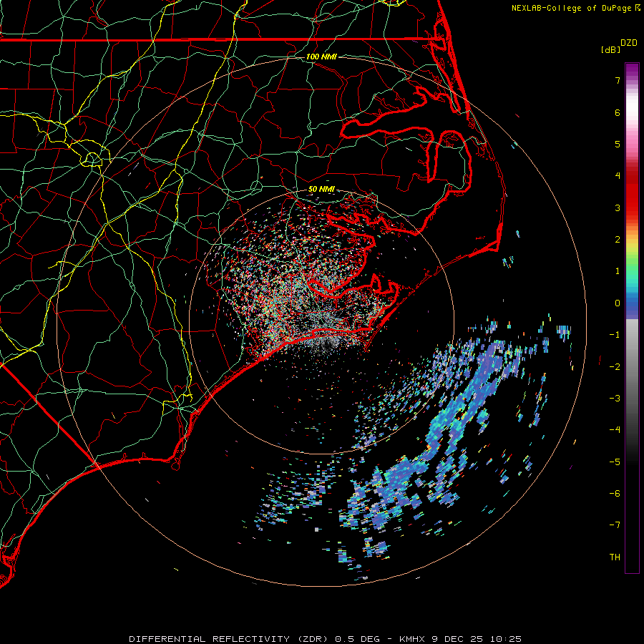Click the 6 value on the color scale
Image resolution: width=644 pixels, height=644 pixels.
tap(618, 112)
